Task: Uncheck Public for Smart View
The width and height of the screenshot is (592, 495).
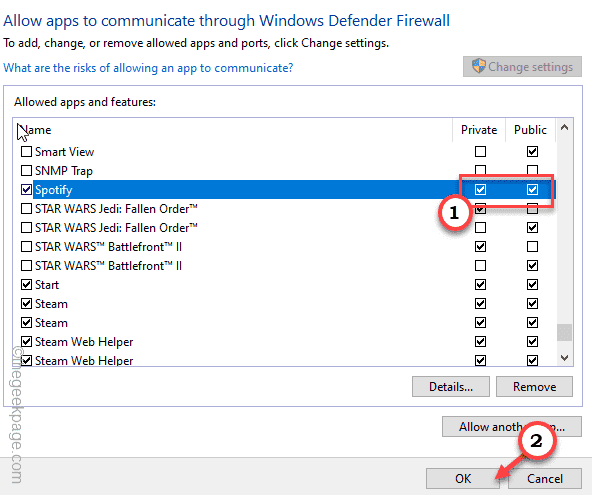Action: 532,152
